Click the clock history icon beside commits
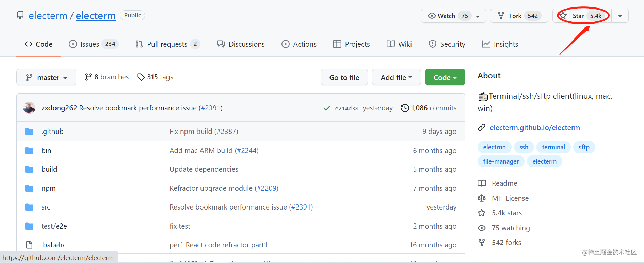 [x=405, y=108]
